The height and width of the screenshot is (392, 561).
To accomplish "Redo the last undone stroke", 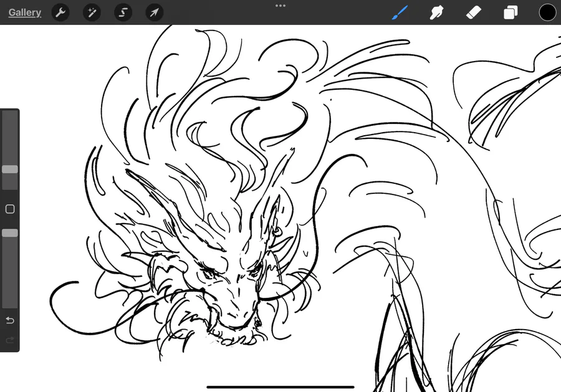I will tap(10, 340).
